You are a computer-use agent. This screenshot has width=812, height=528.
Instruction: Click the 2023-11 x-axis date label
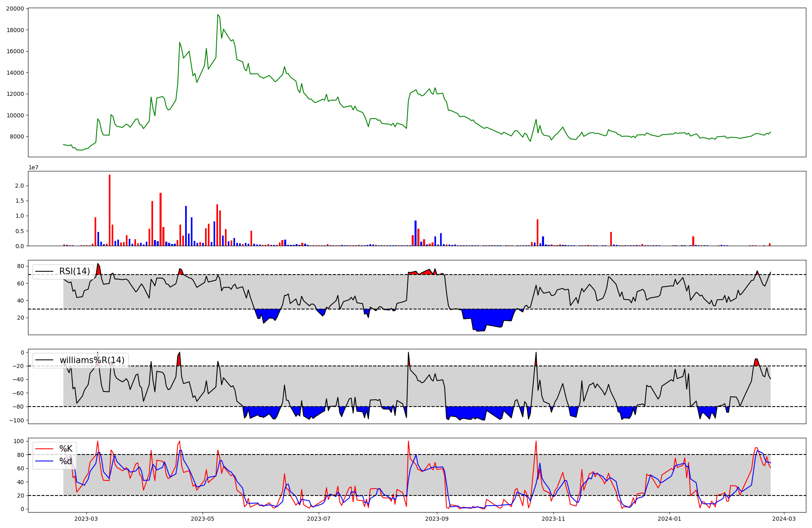click(553, 519)
